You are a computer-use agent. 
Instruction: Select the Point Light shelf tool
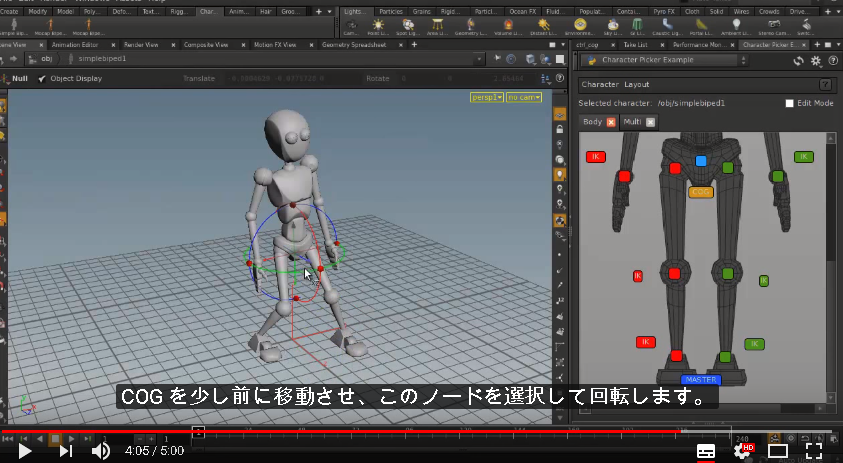point(378,26)
